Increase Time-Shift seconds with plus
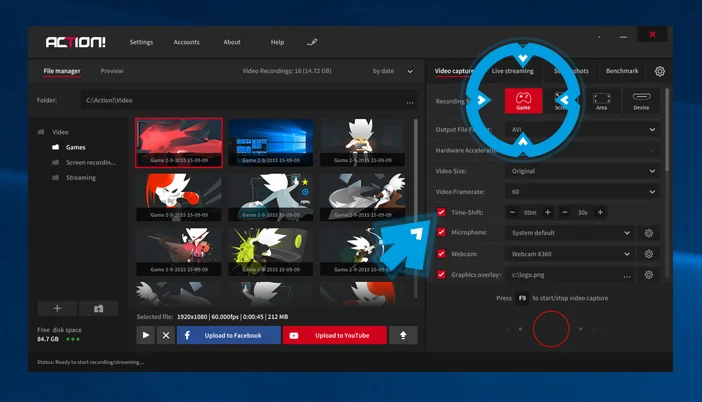702x402 pixels. [x=600, y=212]
